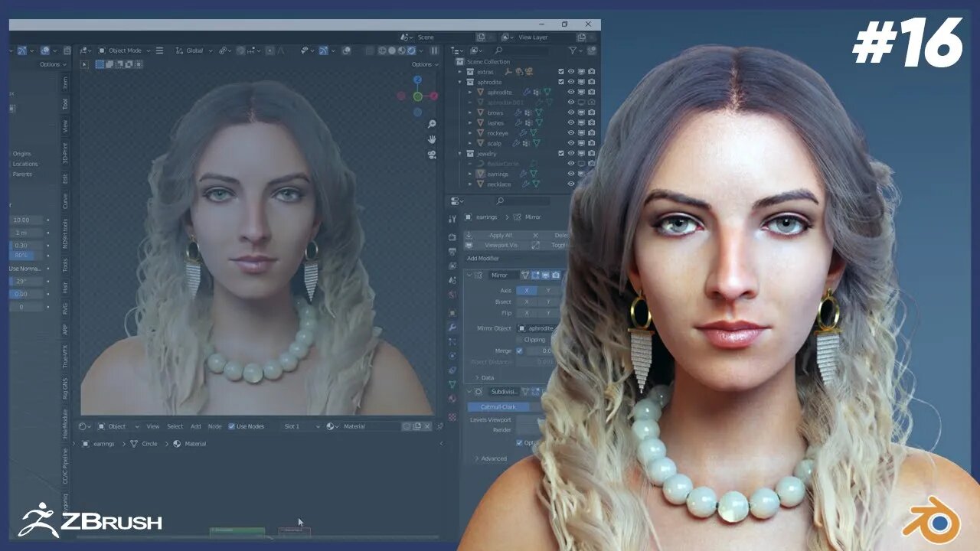This screenshot has width=980, height=551.
Task: Toggle the camera view icon in the viewport
Action: tap(432, 154)
